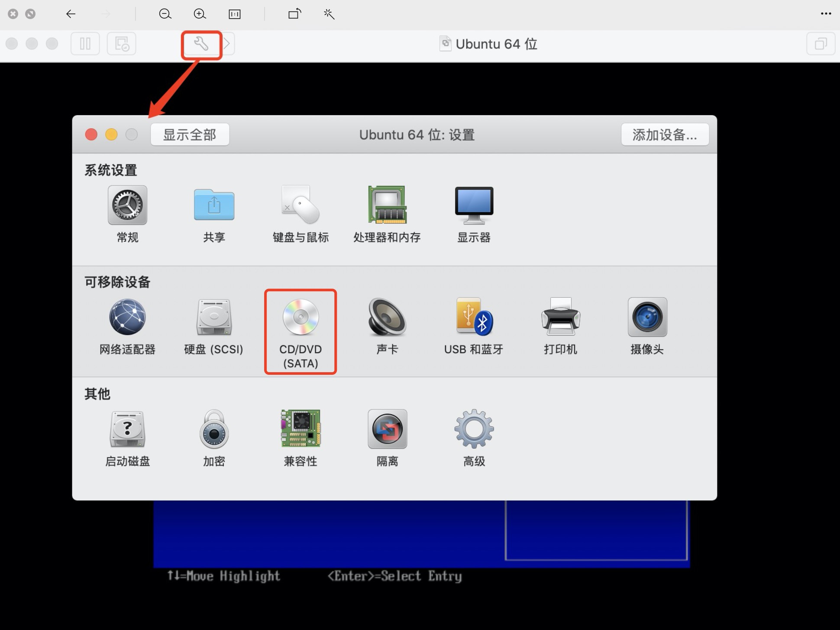Click the 显示全部 show all button

(190, 135)
